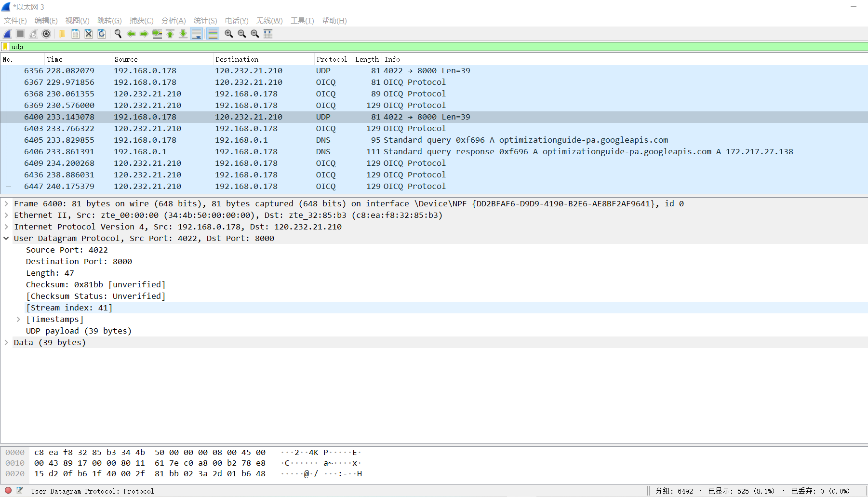Sort by the Info column header
The image size is (868, 497).
click(x=625, y=59)
